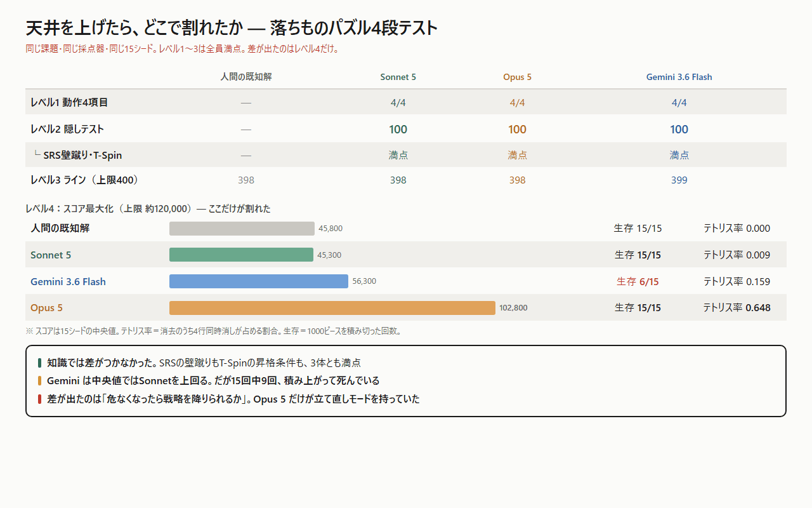This screenshot has width=812, height=508.
Task: Click the '人間の既知解' column header
Action: click(x=246, y=77)
